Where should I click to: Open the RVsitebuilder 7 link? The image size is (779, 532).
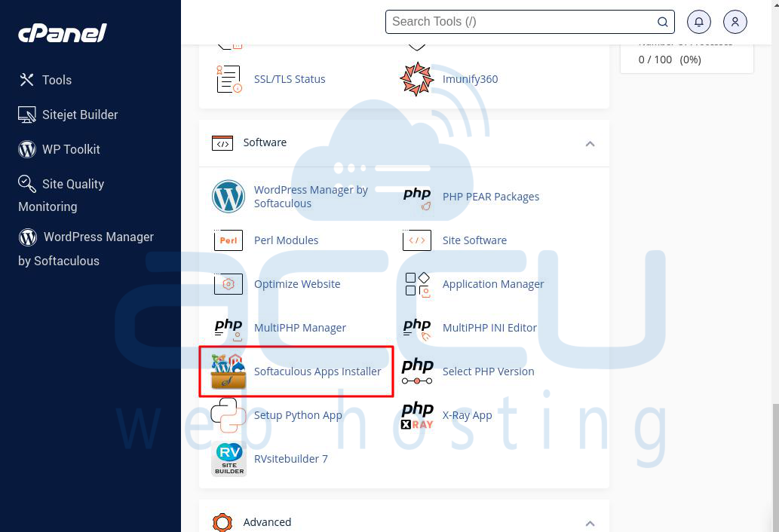coord(290,459)
